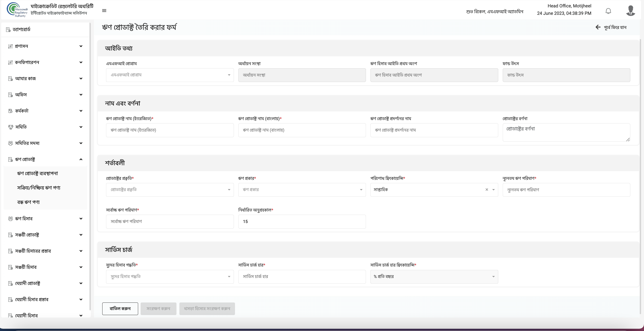
Task: Click the পূর্বে ফিরে যান link
Action: point(615,27)
